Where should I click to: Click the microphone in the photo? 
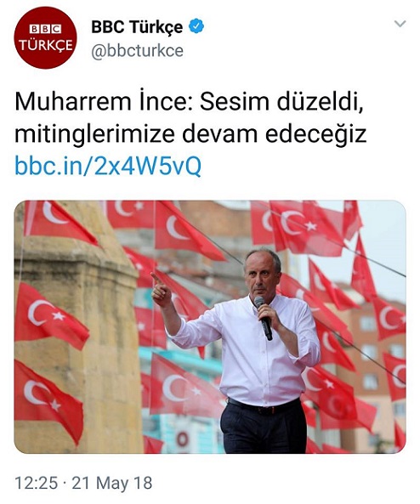click(264, 318)
